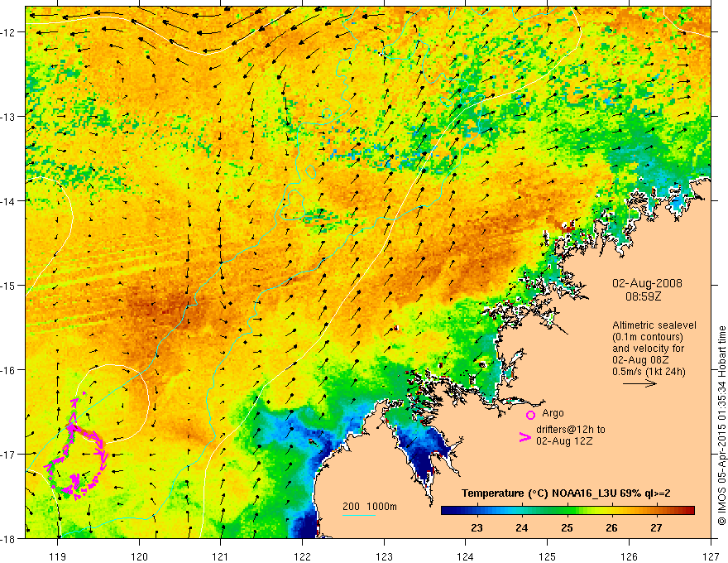Image resolution: width=728 pixels, height=563 pixels.
Task: Click latitude axis label -18
Action: pyautogui.click(x=9, y=538)
